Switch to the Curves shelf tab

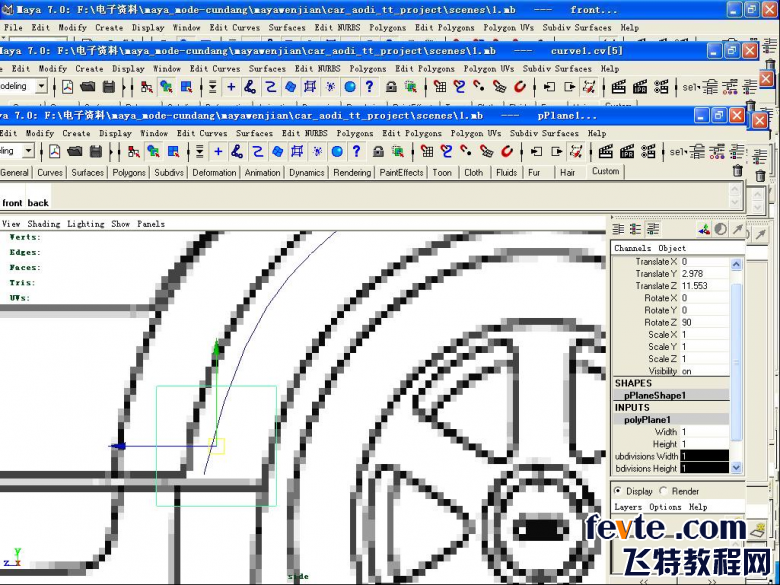pos(50,173)
